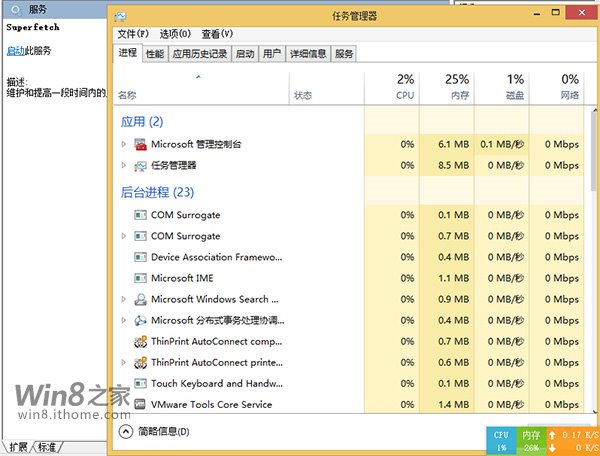Click the first COM Surrogate process icon
600x456 pixels.
(140, 215)
